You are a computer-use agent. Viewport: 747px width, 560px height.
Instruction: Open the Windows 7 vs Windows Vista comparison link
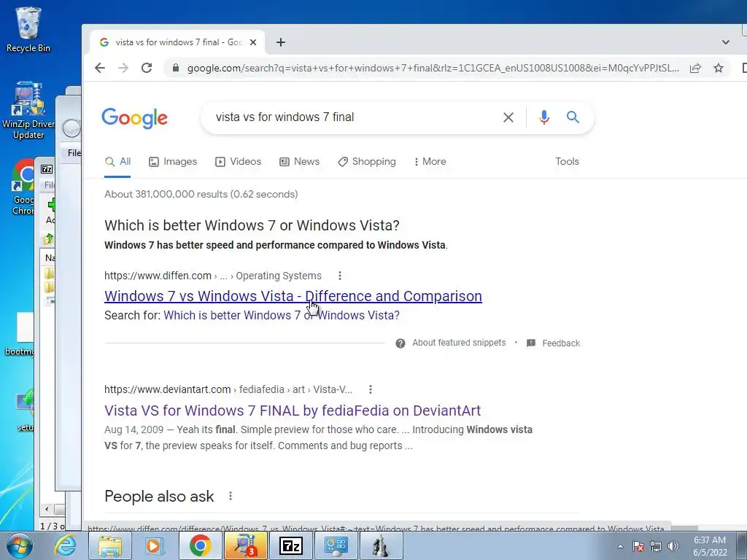293,296
